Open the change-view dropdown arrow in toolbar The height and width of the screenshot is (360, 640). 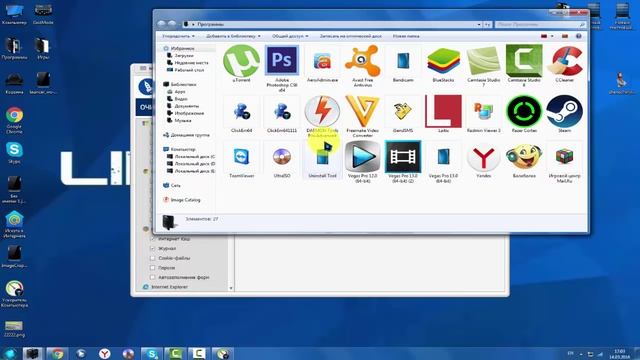point(552,36)
